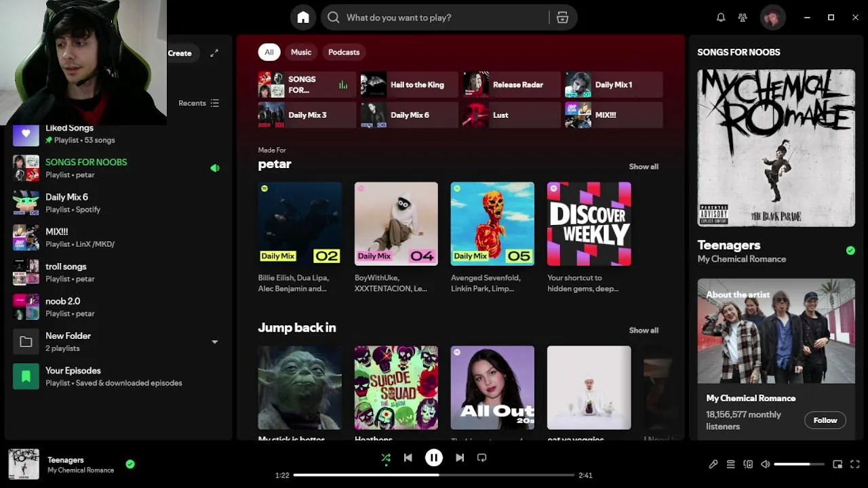Open Liked Songs in library
Image resolution: width=868 pixels, height=488 pixels.
click(x=119, y=134)
